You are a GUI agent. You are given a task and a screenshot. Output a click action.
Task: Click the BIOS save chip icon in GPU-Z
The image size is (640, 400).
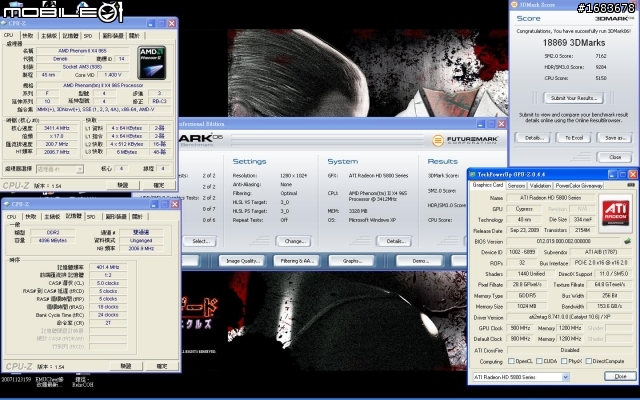[627, 241]
